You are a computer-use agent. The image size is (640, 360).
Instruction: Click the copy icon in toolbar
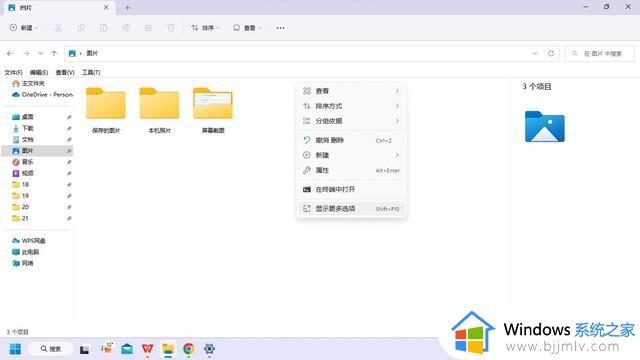point(81,28)
